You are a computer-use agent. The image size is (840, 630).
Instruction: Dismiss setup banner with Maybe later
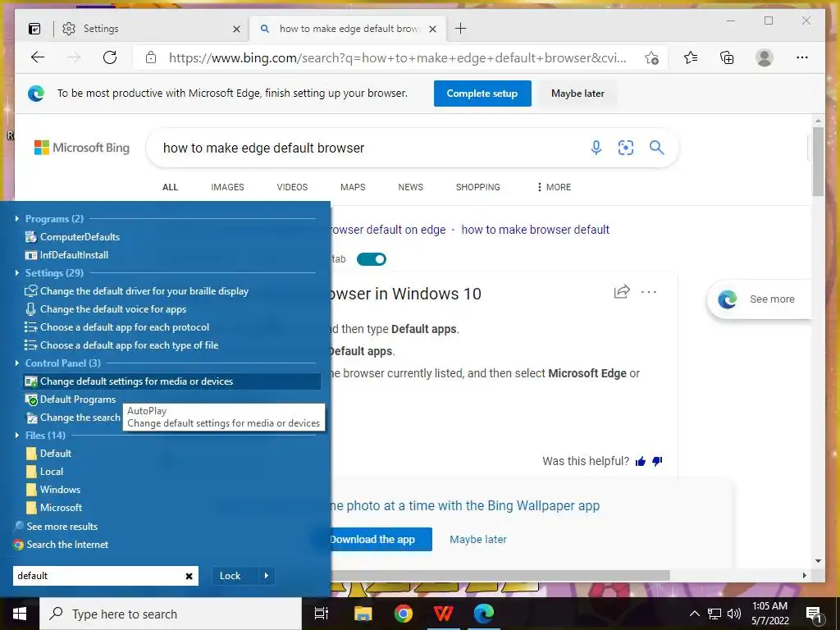(x=577, y=94)
